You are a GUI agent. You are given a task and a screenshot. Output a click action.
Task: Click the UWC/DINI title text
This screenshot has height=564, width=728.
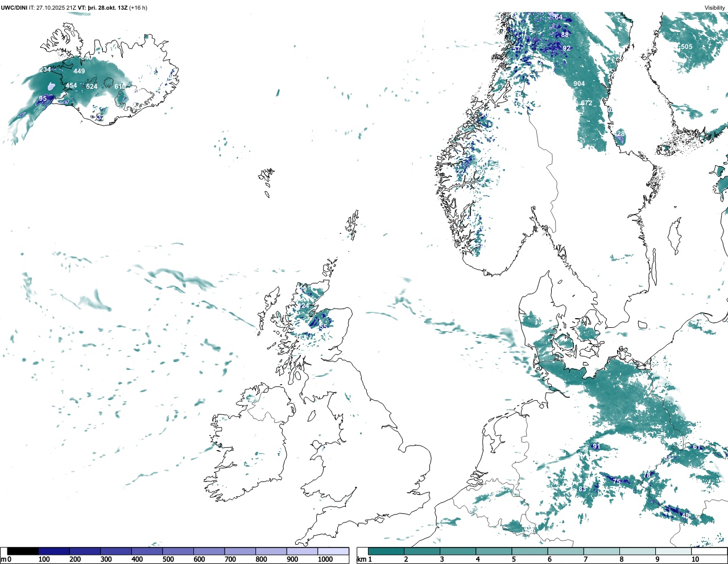pyautogui.click(x=14, y=7)
